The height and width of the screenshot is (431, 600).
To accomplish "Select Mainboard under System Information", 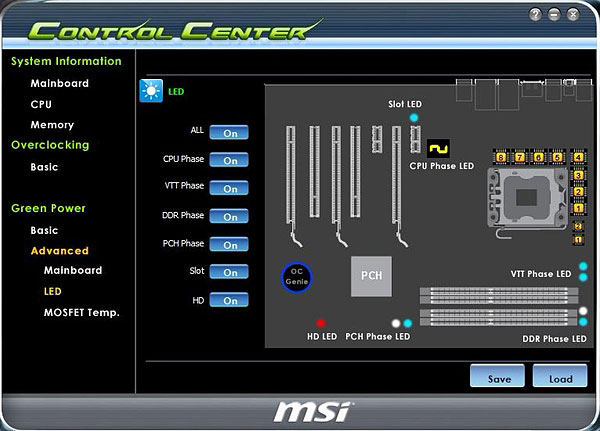I will 60,83.
